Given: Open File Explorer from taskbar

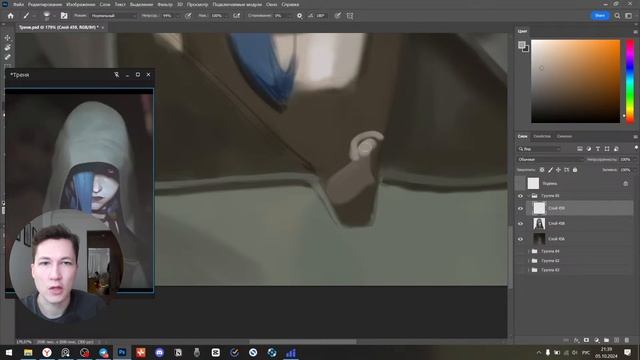Looking at the screenshot, I should (28, 353).
